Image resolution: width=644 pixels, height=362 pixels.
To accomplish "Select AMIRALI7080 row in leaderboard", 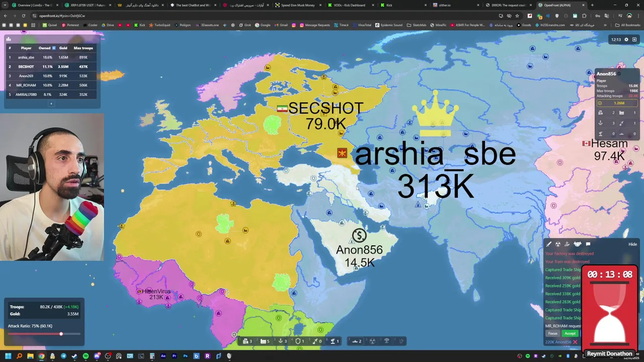I will click(51, 95).
